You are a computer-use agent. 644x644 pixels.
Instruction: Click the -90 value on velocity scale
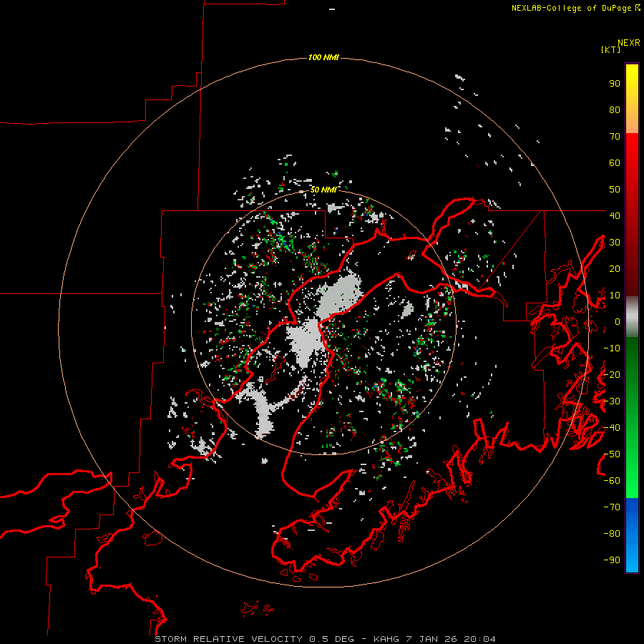coord(612,560)
